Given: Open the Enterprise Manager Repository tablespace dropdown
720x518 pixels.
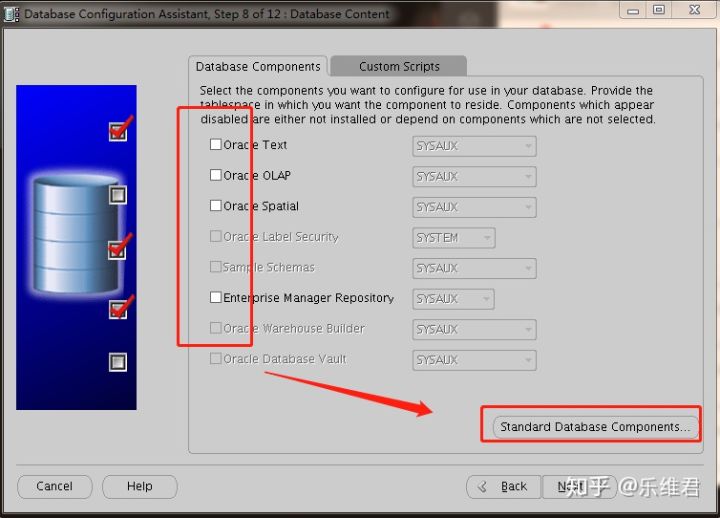Looking at the screenshot, I should pos(453,299).
